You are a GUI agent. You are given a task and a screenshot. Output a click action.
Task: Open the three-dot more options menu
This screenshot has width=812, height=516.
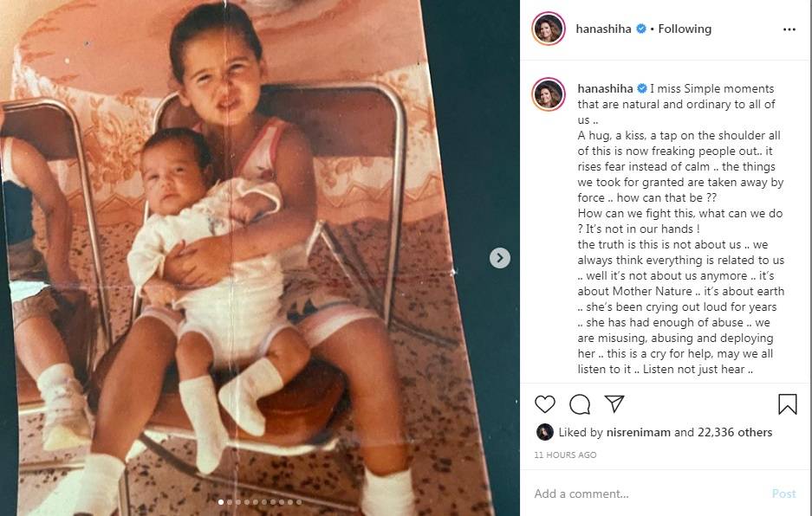(x=789, y=29)
